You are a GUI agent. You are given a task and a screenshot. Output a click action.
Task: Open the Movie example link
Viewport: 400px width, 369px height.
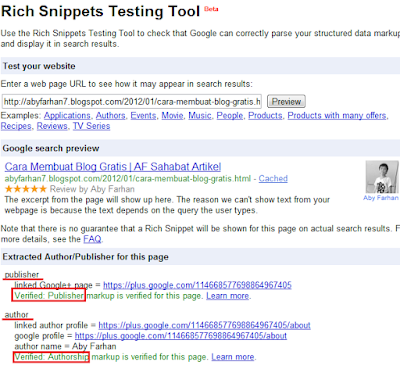172,116
